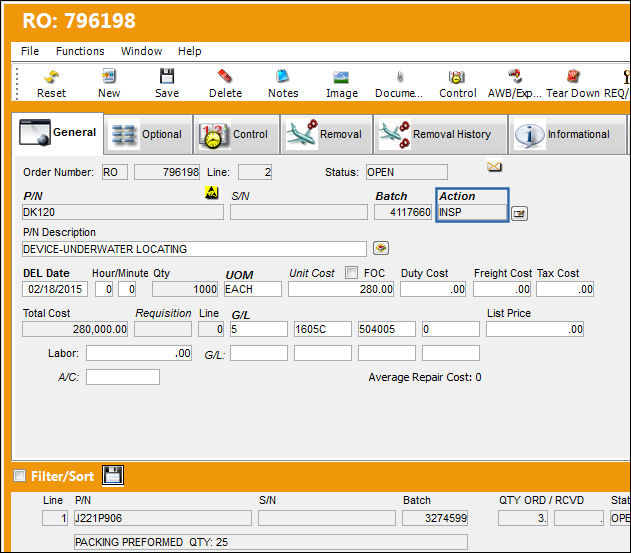Click the yellow ESD warning icon above P/N
Image resolution: width=631 pixels, height=553 pixels.
212,192
